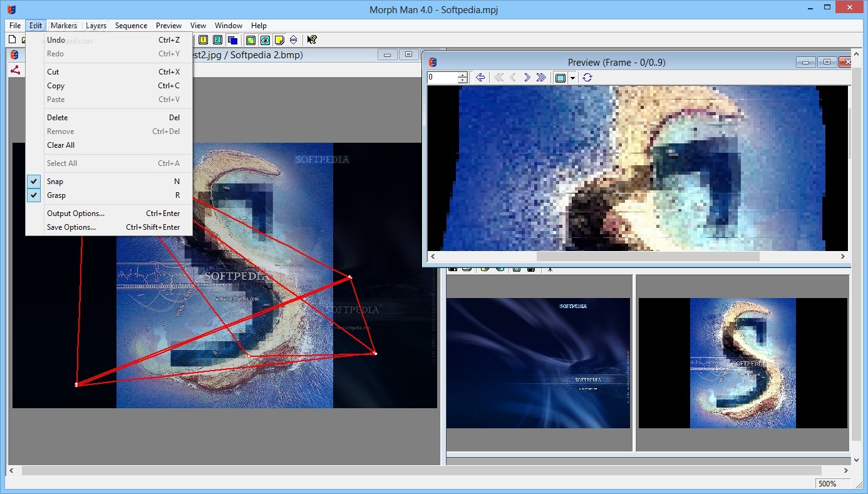Click the yellow number 1 source image icon

[204, 40]
